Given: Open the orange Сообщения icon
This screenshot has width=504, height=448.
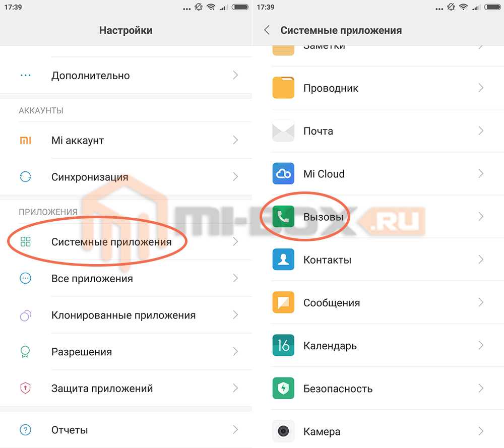Looking at the screenshot, I should [283, 302].
